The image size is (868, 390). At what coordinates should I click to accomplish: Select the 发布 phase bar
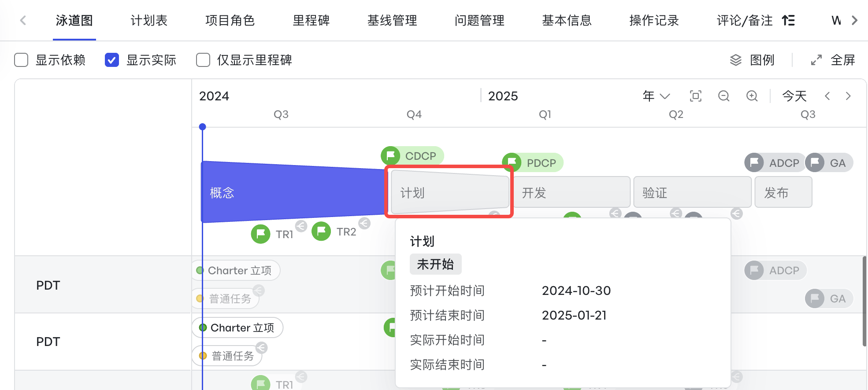coord(783,192)
